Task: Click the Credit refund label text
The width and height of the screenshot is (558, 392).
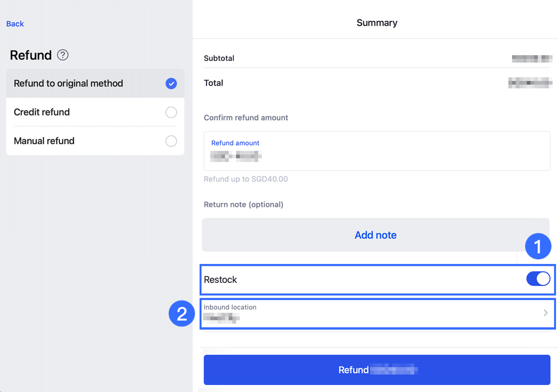Action: coord(42,112)
